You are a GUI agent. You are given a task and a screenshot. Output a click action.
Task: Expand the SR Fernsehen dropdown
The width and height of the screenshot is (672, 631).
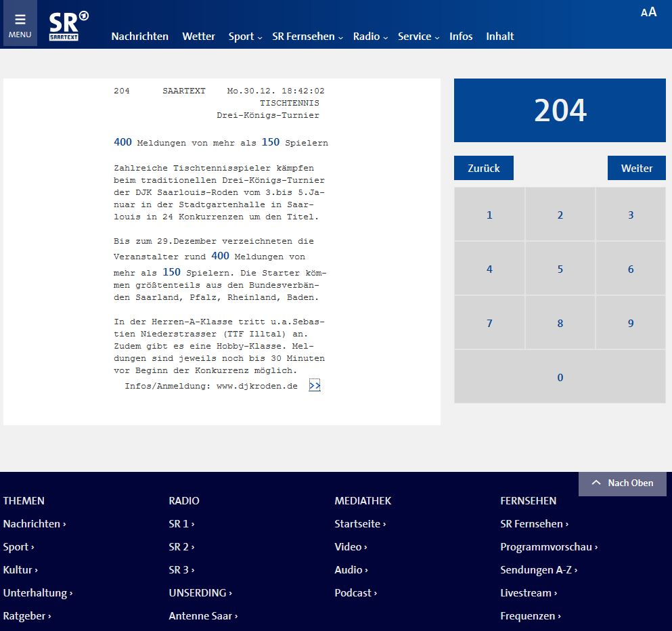coord(307,37)
